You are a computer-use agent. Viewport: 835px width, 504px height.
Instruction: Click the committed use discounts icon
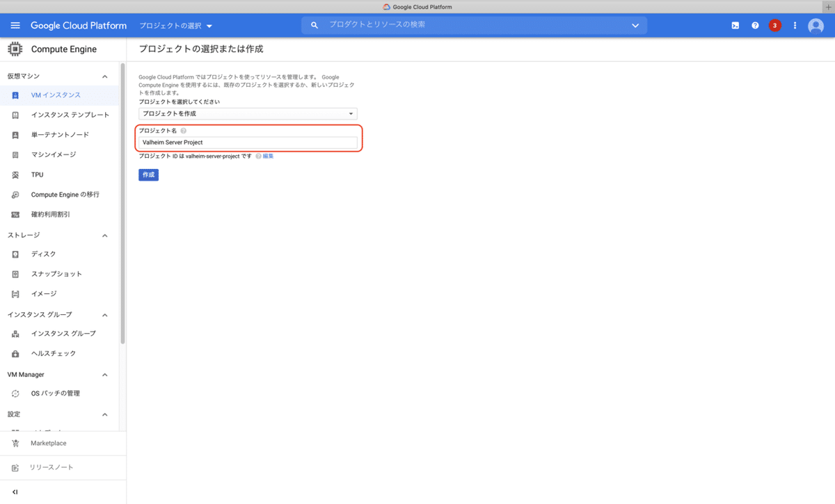coord(15,215)
